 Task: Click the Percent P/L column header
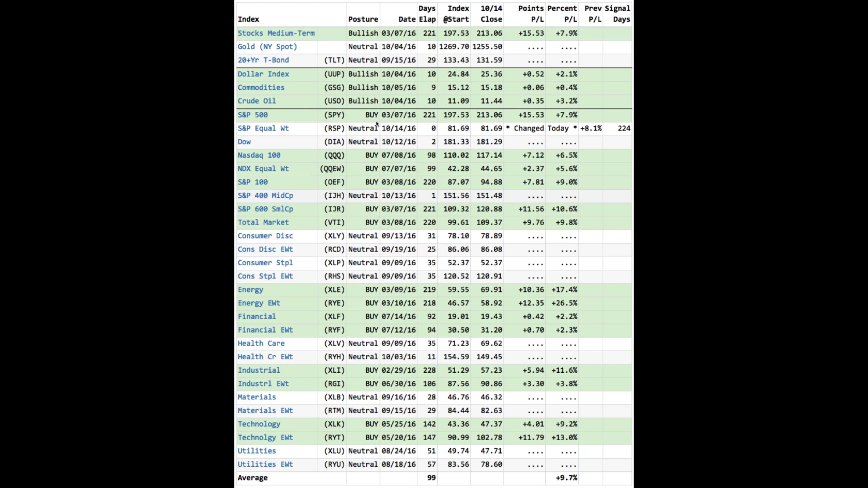tap(562, 14)
